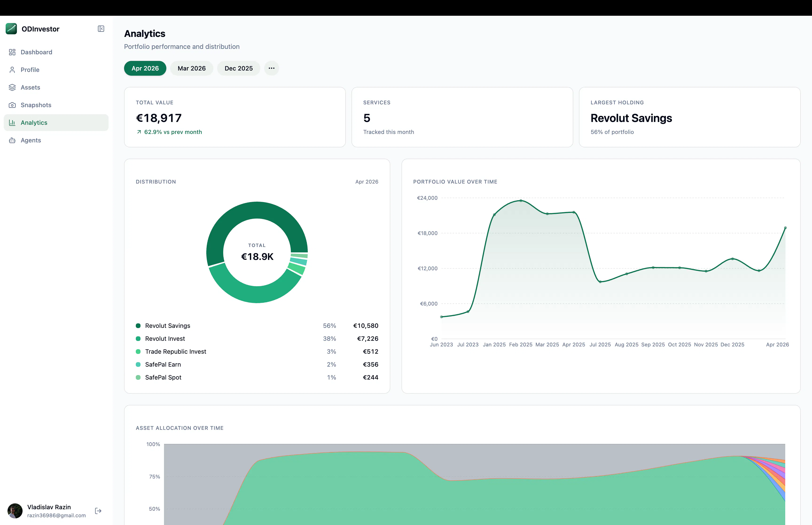Screen dimensions: 812x525
Task: Select the Apr 2026 period tab
Action: (x=145, y=68)
